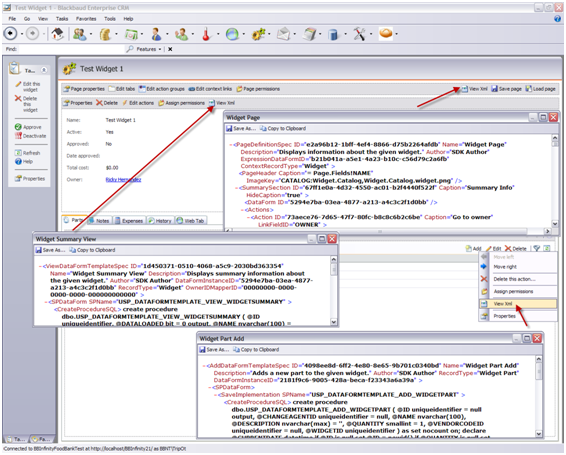566x455 pixels.
Task: Switch to the Notes tab
Action: point(99,221)
